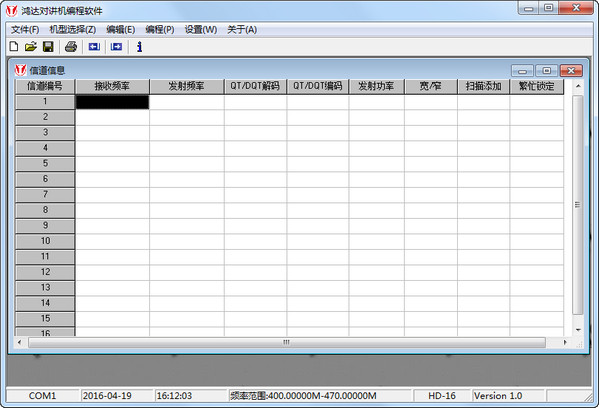Click the Print toolbar icon

tap(71, 47)
